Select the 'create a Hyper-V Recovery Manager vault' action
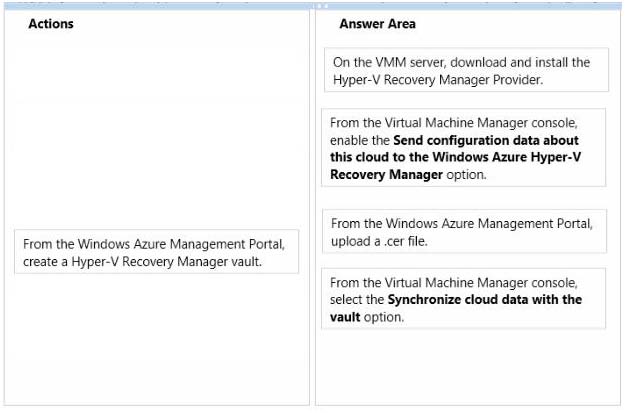Viewport: 631px width, 413px height. click(x=157, y=252)
